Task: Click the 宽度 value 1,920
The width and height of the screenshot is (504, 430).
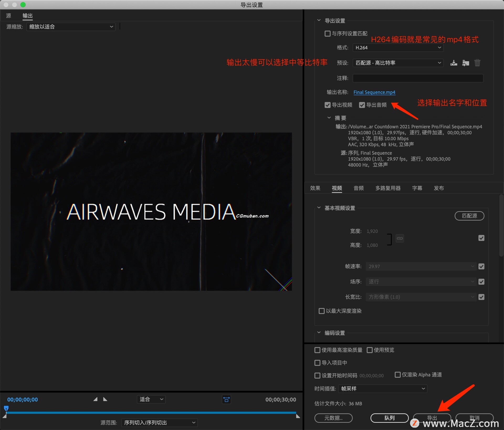Action: click(x=372, y=231)
